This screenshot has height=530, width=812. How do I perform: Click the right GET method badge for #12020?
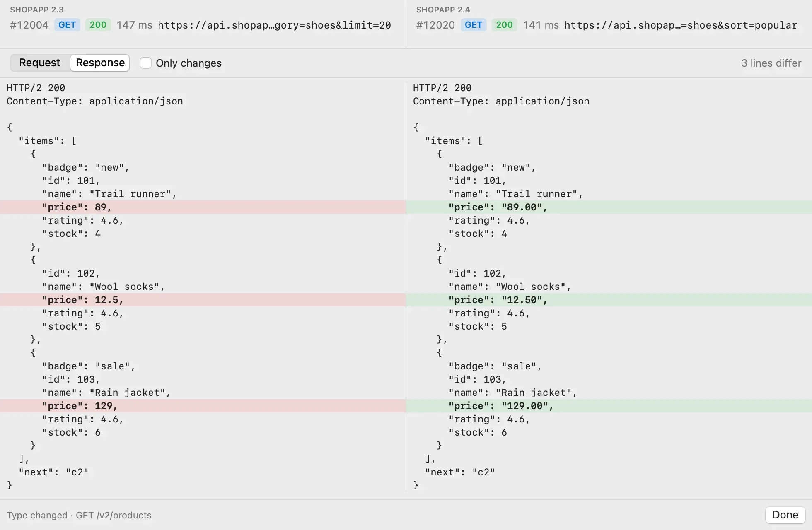474,25
